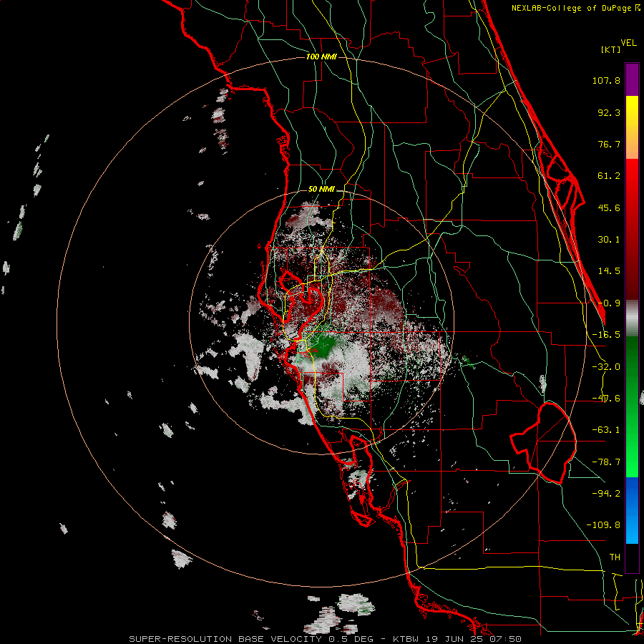Click the Super-Resolution Base Velocity caption

326,639
